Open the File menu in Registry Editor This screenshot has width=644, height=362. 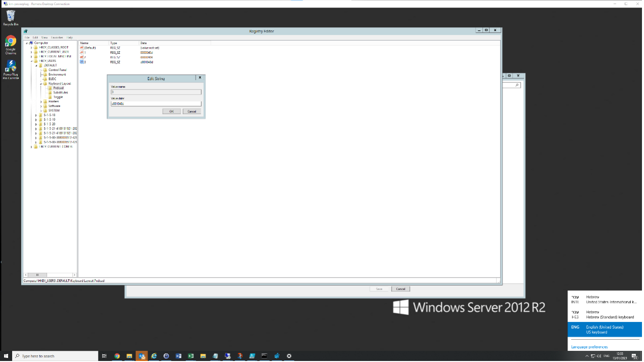click(x=27, y=37)
